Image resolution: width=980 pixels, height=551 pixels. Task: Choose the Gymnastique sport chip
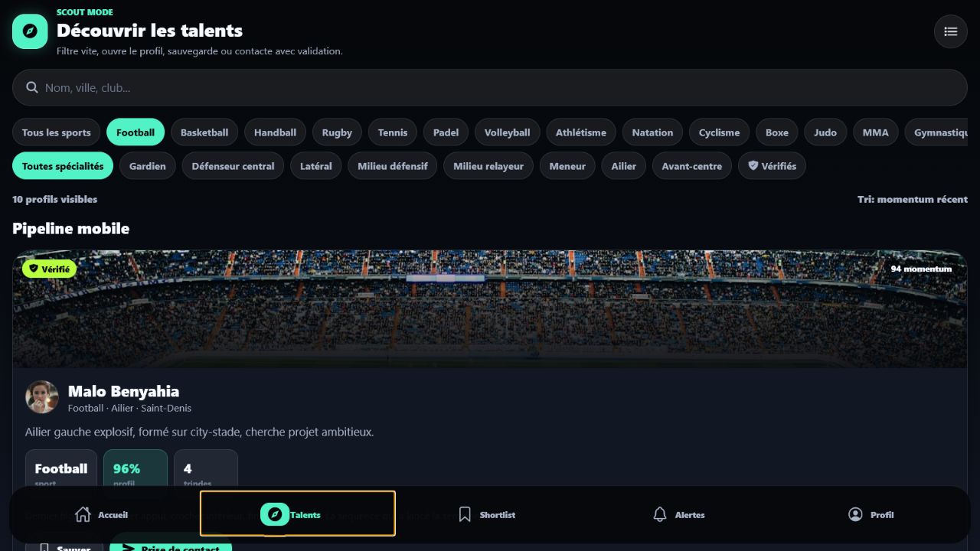[x=936, y=132]
